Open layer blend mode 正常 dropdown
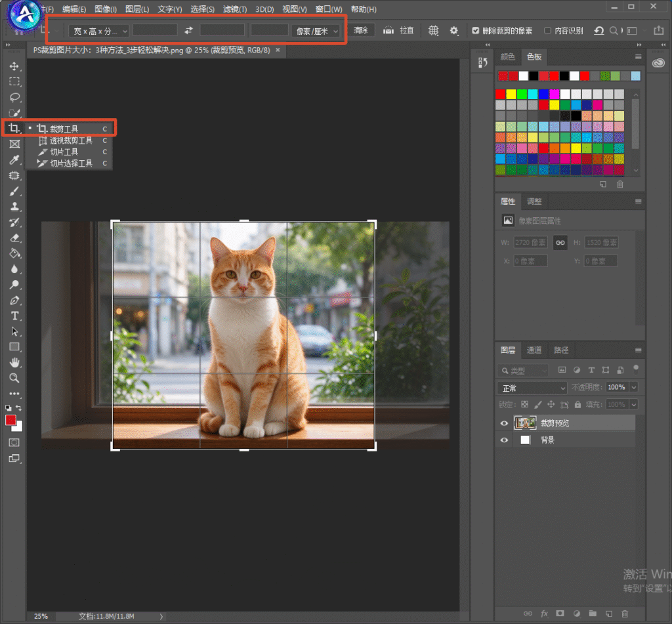672x624 pixels. pyautogui.click(x=532, y=388)
